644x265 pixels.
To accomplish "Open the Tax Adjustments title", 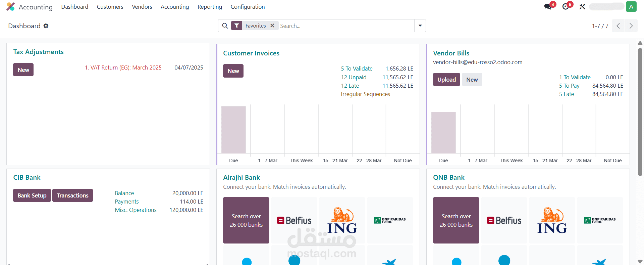I will [x=38, y=52].
